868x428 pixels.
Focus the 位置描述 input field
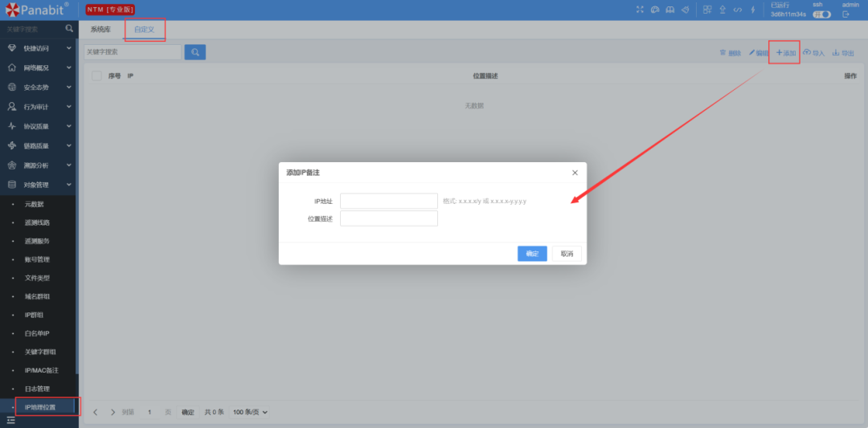[389, 218]
